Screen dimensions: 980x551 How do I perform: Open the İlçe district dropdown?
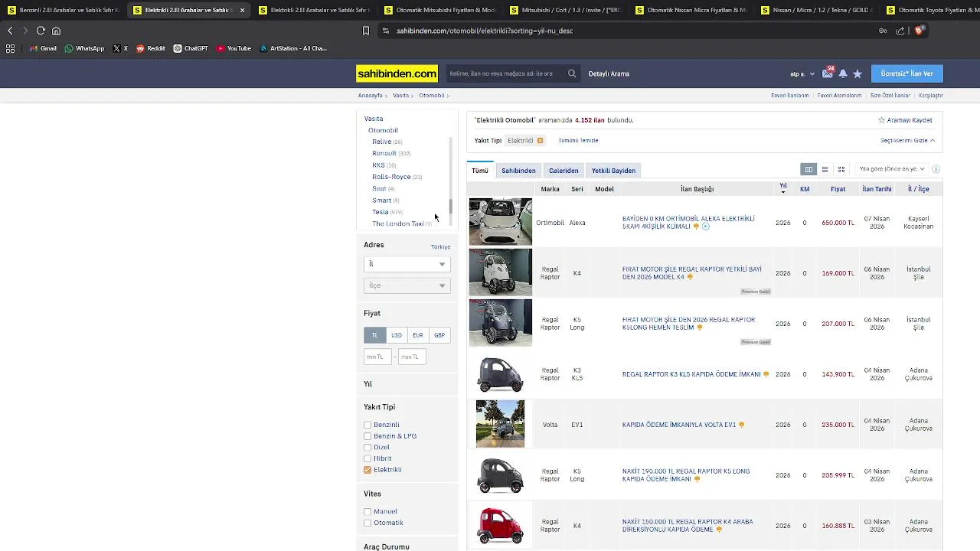tap(407, 285)
